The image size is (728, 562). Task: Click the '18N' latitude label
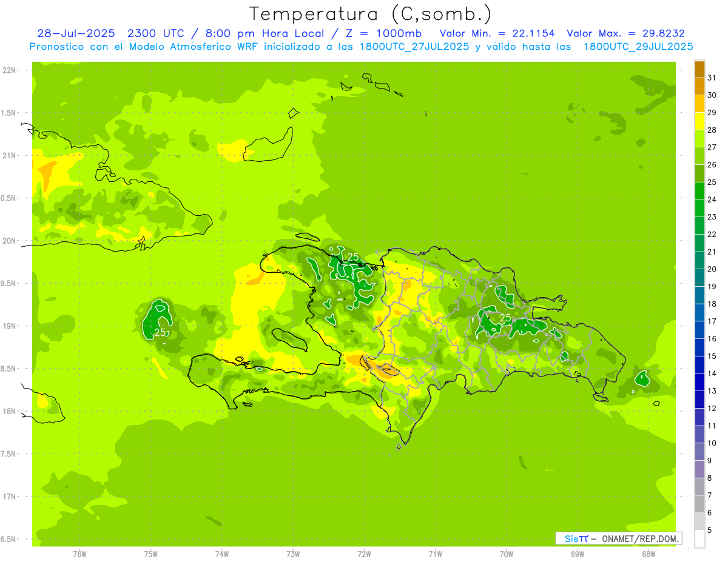[10, 411]
